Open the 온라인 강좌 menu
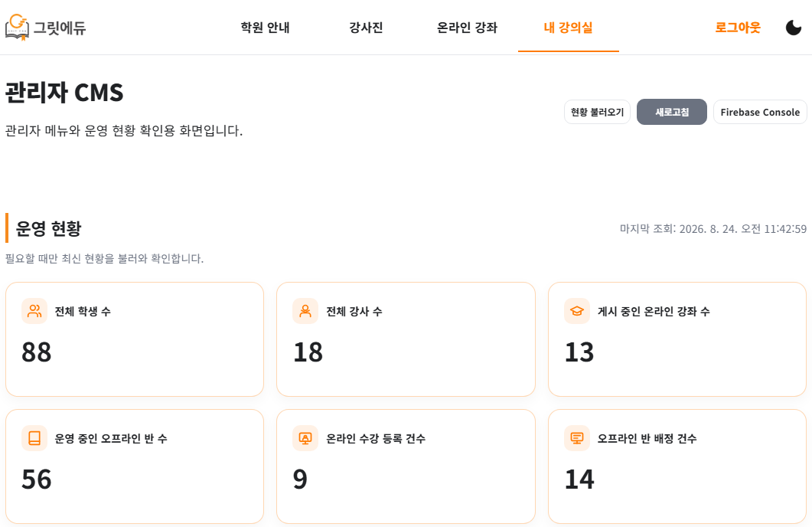Image resolution: width=812 pixels, height=527 pixels. 467,28
